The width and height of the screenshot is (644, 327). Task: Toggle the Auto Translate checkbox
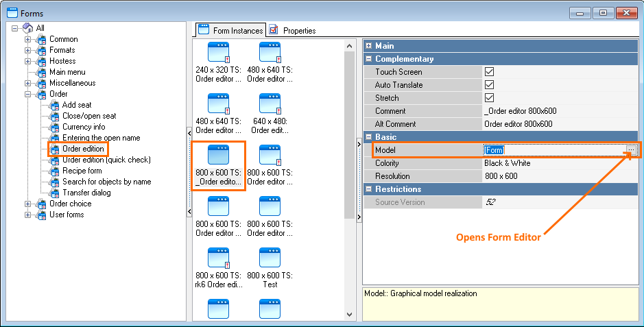tap(489, 85)
